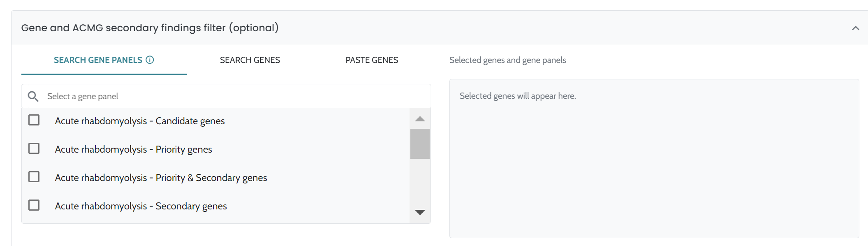Collapse the gene filter section chevron

point(855,28)
